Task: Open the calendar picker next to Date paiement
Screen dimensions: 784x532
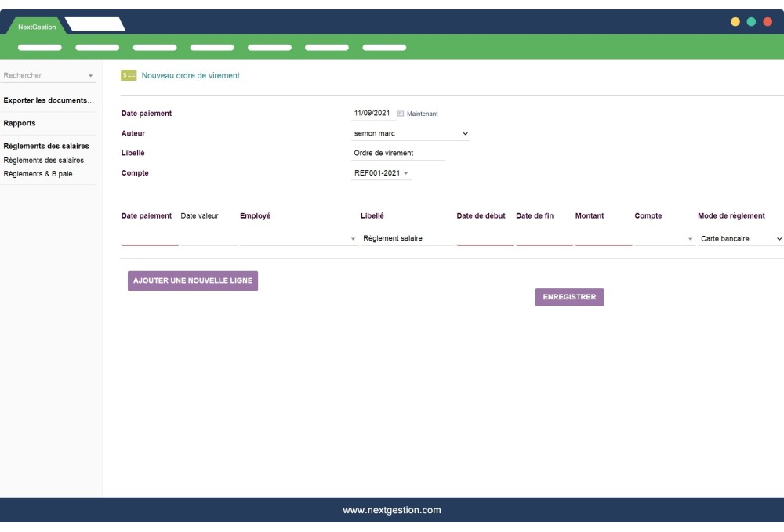Action: [400, 113]
